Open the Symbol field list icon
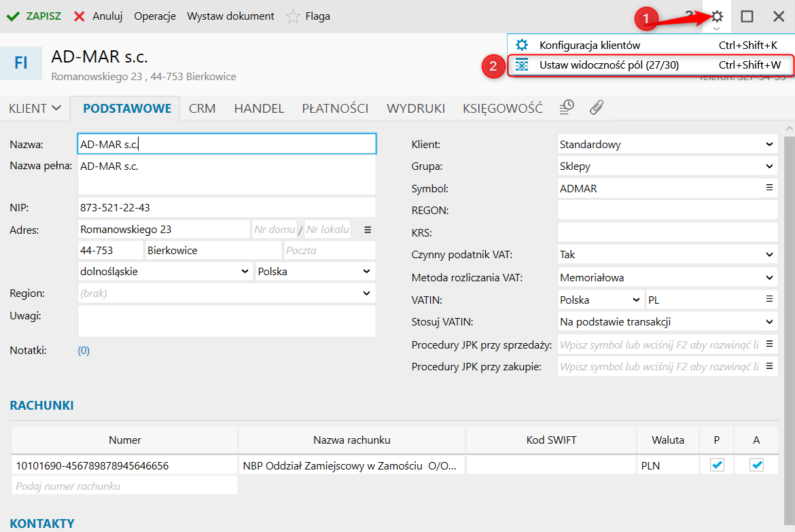 click(x=770, y=188)
